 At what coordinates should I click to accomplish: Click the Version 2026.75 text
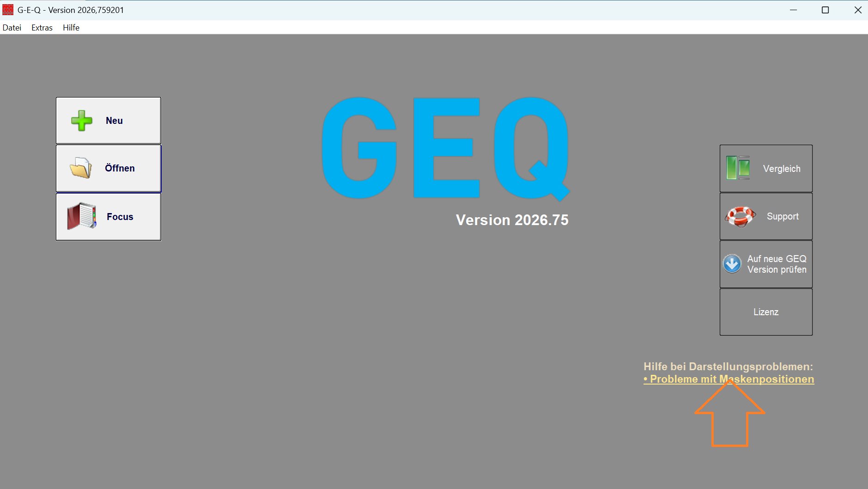pos(512,220)
